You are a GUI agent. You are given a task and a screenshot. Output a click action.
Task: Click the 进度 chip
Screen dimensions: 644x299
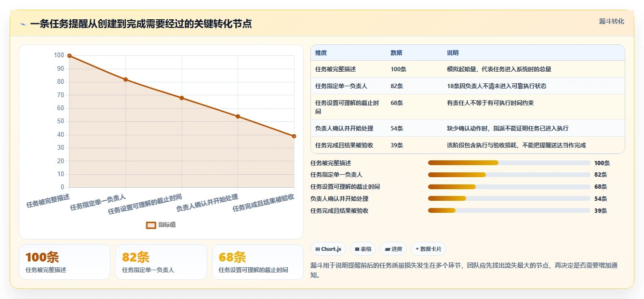coord(394,249)
